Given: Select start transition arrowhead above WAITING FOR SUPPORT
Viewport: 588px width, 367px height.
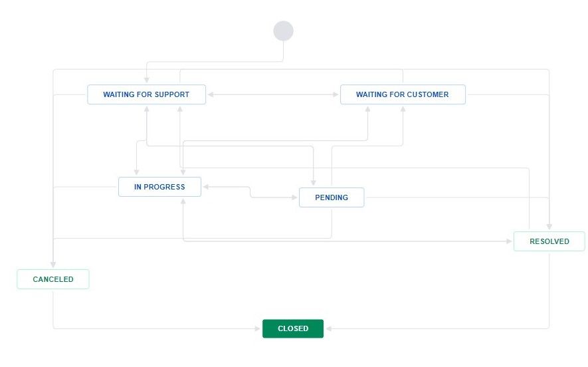Looking at the screenshot, I should click(x=147, y=80).
